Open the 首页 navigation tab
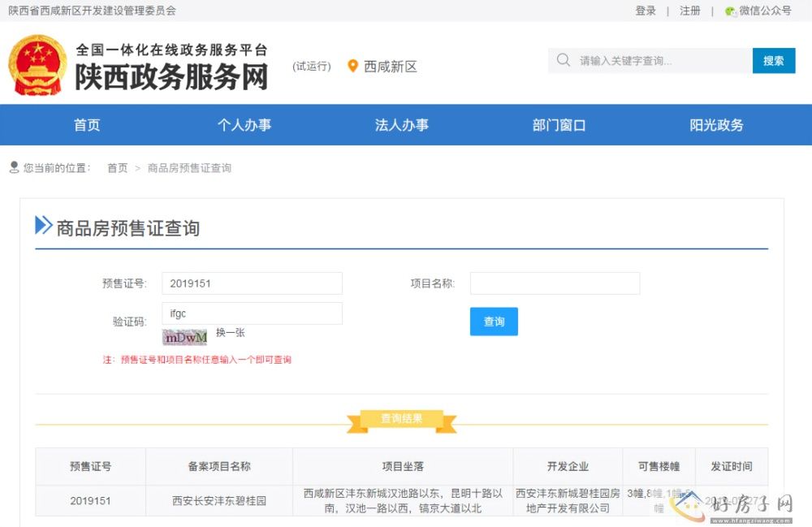Image resolution: width=812 pixels, height=527 pixels. (87, 125)
